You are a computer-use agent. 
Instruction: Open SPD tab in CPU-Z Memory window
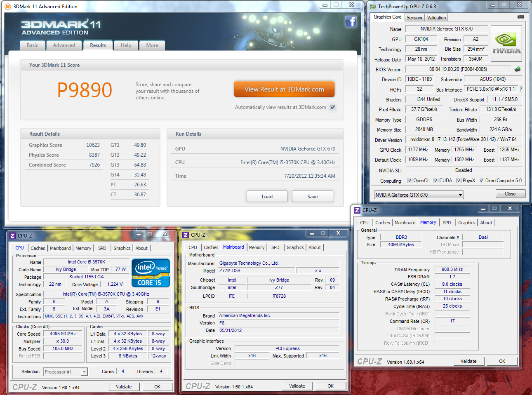click(x=447, y=223)
